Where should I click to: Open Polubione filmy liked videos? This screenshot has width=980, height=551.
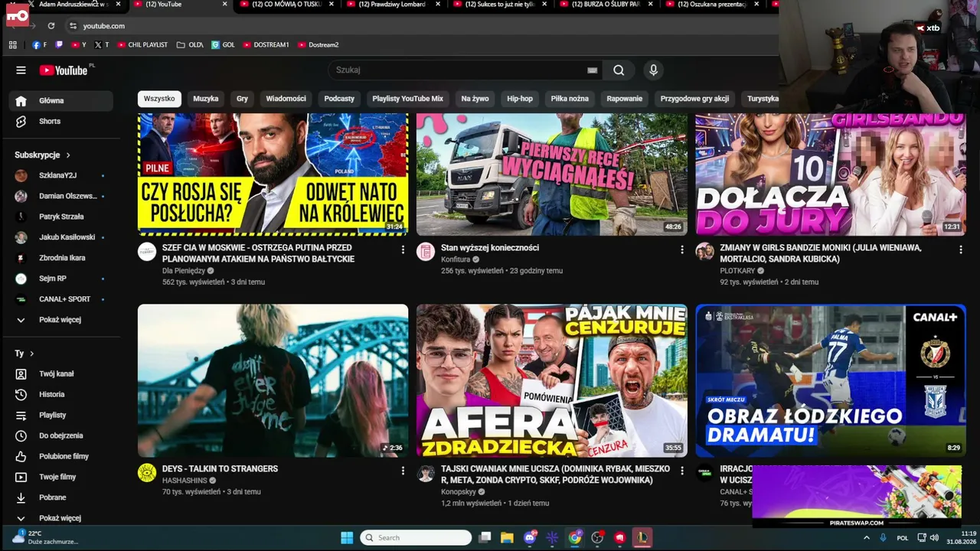click(x=61, y=457)
